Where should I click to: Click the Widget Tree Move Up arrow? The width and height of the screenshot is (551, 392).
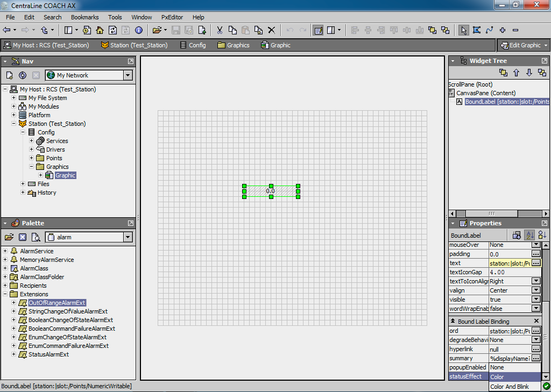pos(516,73)
